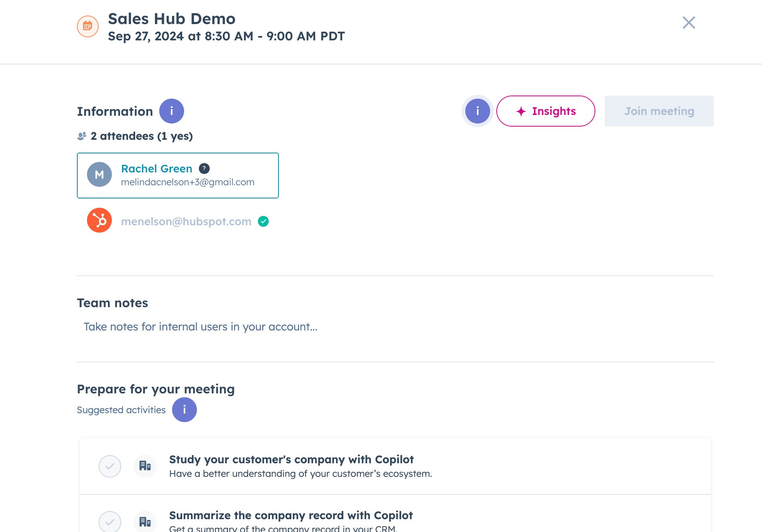This screenshot has width=762, height=532.
Task: Click the question mark next to Rachel Green
Action: [204, 169]
